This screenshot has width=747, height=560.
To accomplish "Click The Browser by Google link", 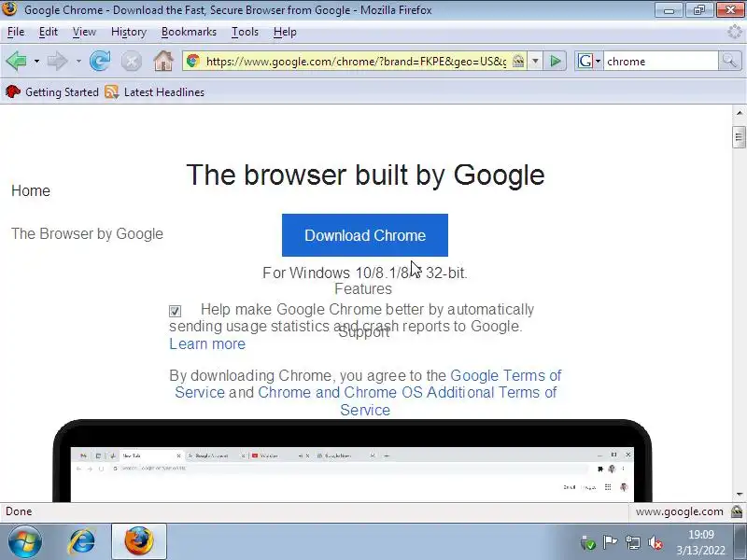I will 87,234.
